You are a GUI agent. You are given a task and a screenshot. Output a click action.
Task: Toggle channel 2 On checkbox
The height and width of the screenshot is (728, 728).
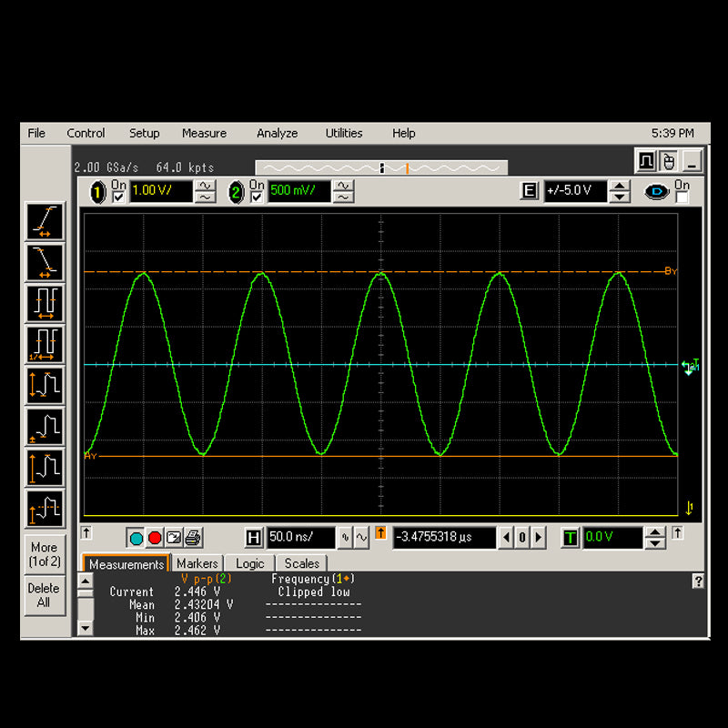pos(256,197)
